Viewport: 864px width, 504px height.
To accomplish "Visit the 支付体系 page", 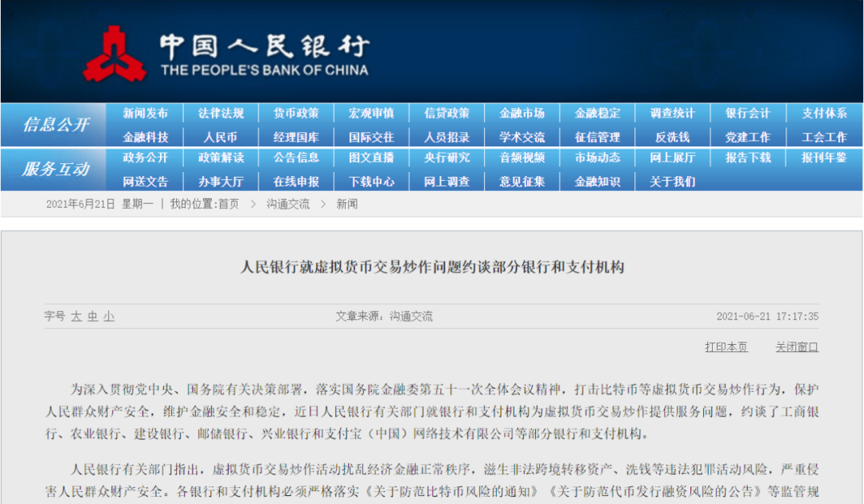I will (823, 113).
